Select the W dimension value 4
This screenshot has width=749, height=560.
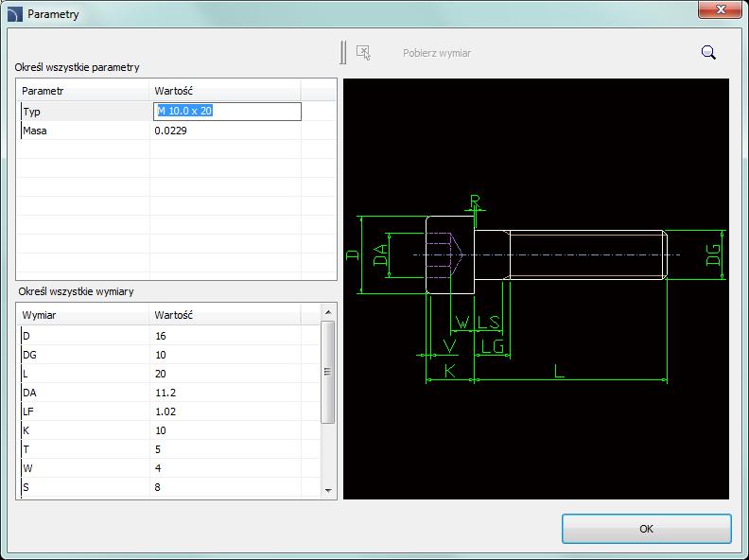pyautogui.click(x=158, y=468)
